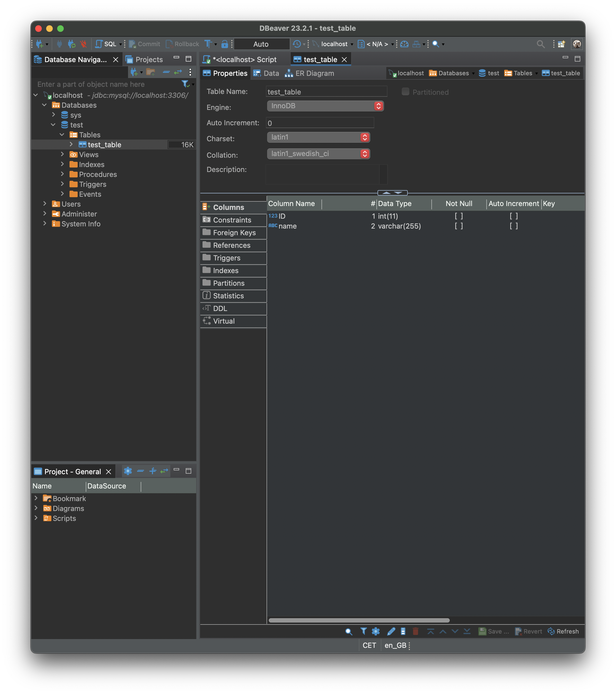This screenshot has width=616, height=694.
Task: Click the create folder icon in navigator
Action: pyautogui.click(x=151, y=72)
